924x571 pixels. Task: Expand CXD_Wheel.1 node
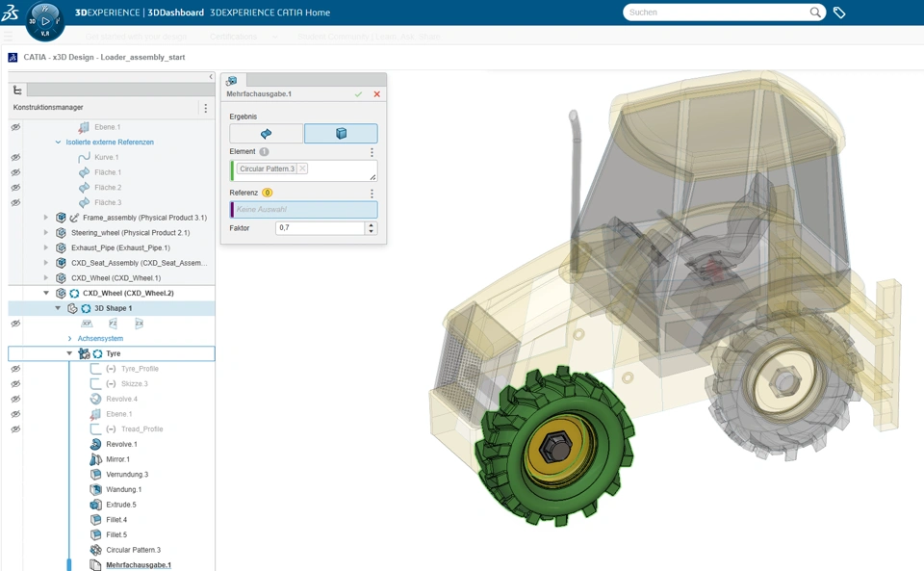click(46, 278)
